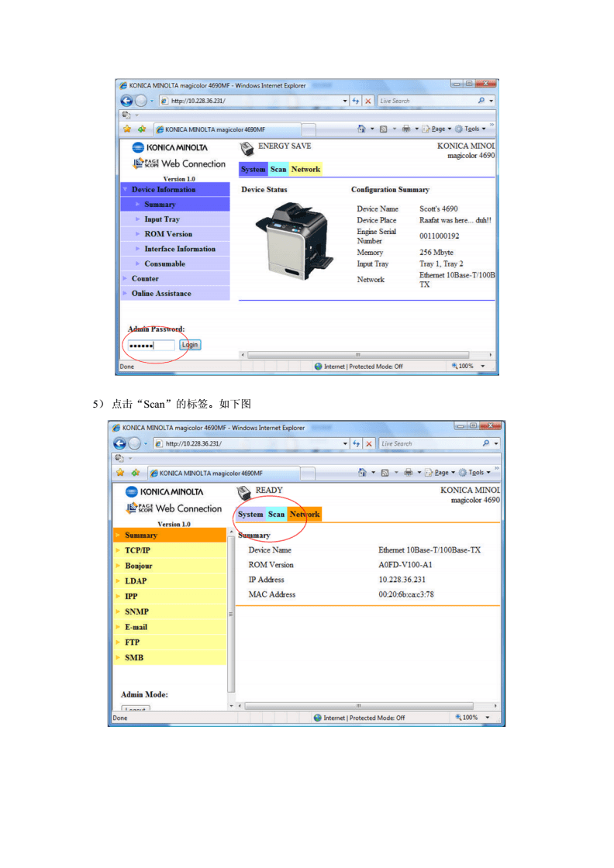Open Summary item under Device Information
The image size is (614, 868).
175,205
